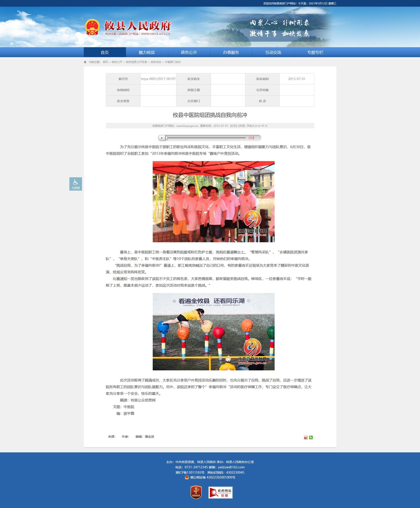
Task: Share article via WeChat icon
Action: 311,437
